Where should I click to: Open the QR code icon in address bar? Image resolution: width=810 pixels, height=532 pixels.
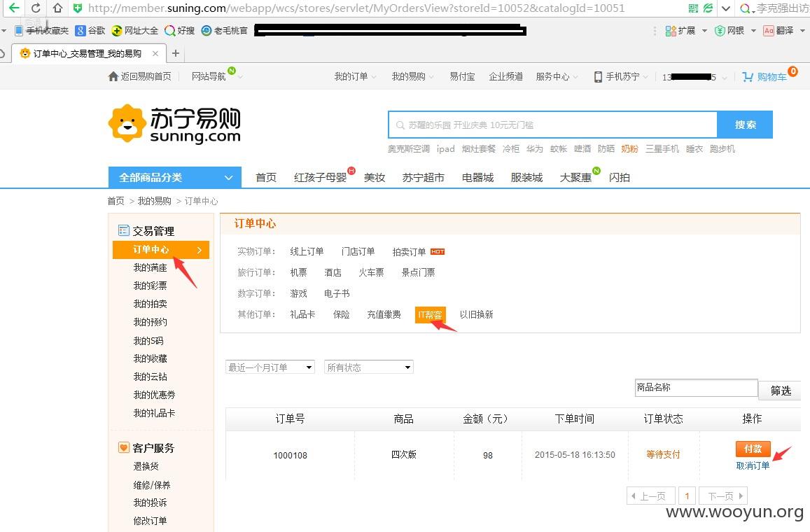tap(693, 8)
